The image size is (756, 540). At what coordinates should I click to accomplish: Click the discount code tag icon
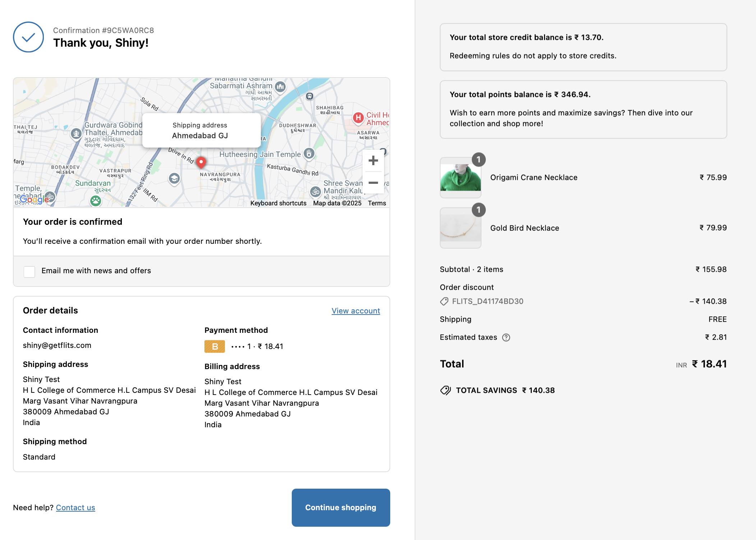(444, 302)
